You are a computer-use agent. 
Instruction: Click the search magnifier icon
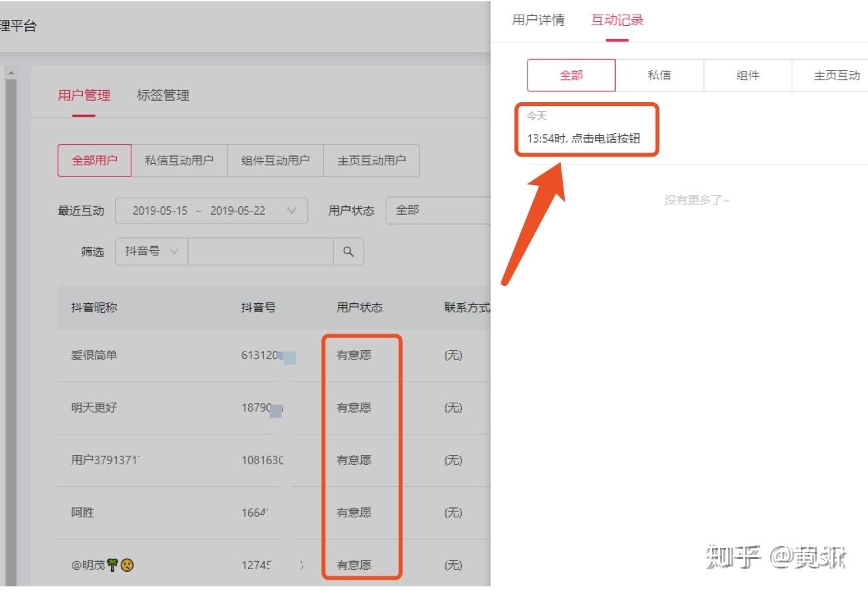click(348, 251)
